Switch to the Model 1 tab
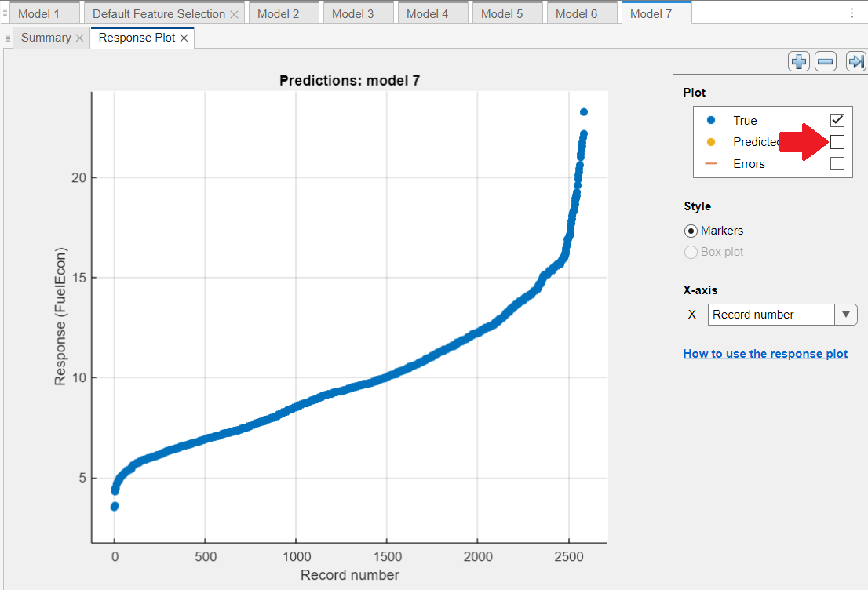 [x=38, y=14]
